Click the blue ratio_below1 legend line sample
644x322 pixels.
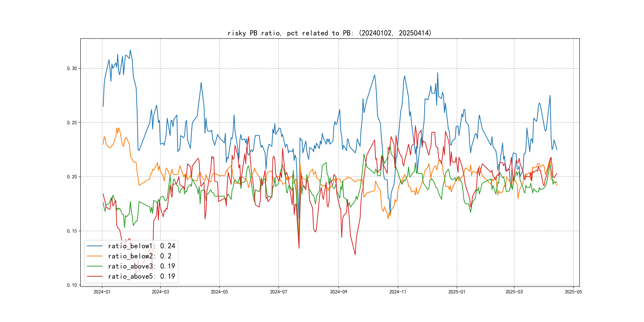point(94,246)
